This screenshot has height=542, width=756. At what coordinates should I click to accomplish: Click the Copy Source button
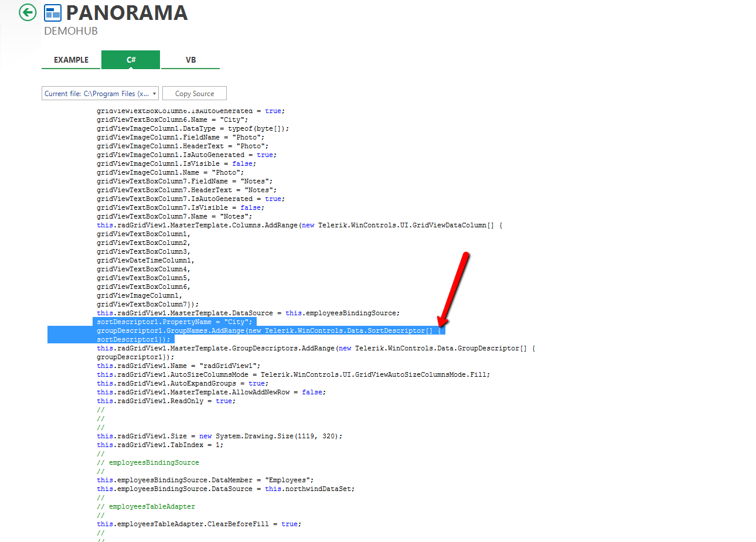195,93
